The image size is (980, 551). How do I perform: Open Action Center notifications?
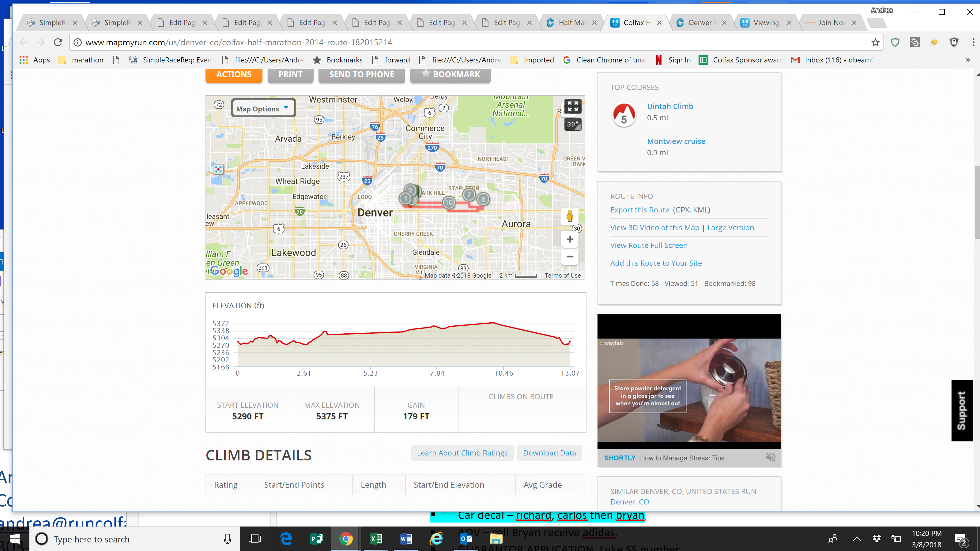961,539
